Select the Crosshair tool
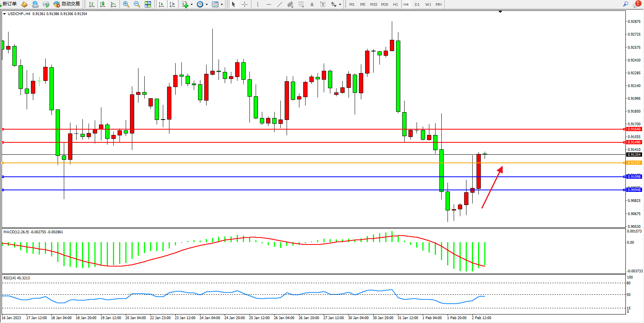Viewport: 644px width, 323px height. [x=244, y=4]
